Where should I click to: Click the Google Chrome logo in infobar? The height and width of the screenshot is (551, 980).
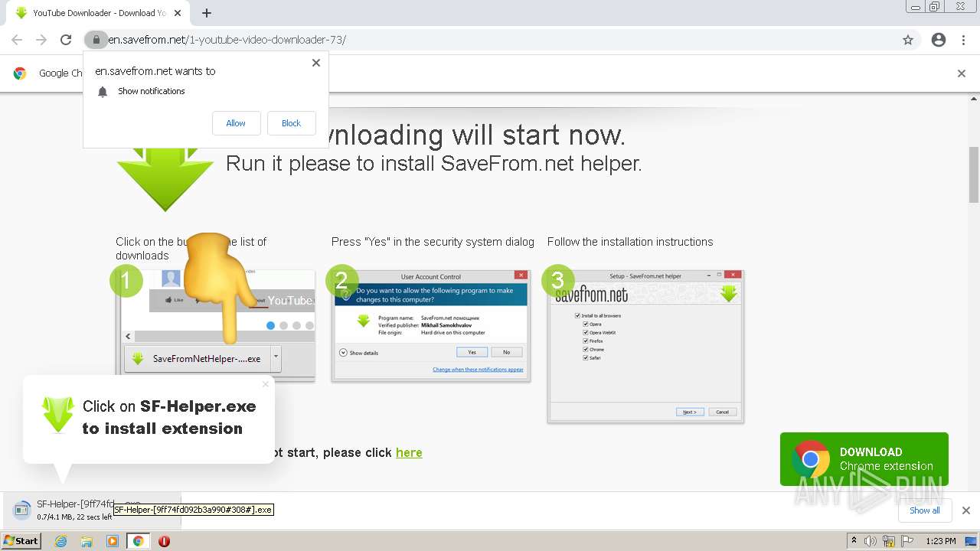(20, 73)
